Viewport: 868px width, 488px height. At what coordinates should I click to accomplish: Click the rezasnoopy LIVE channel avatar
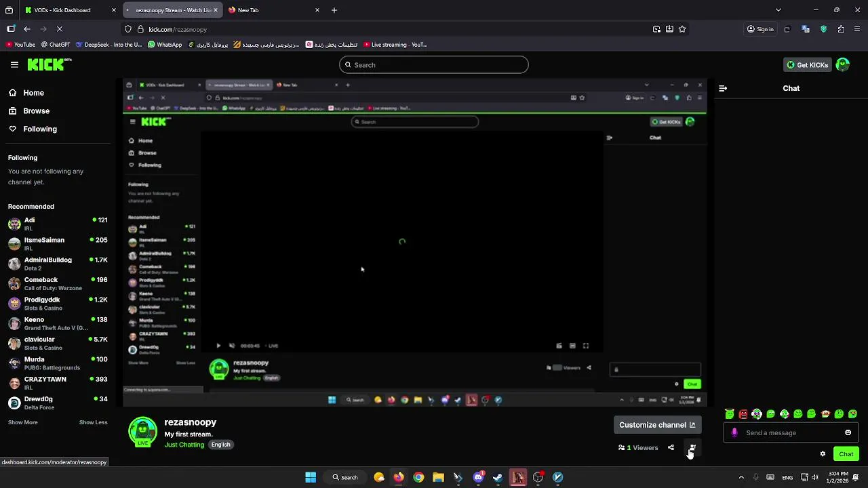143,432
